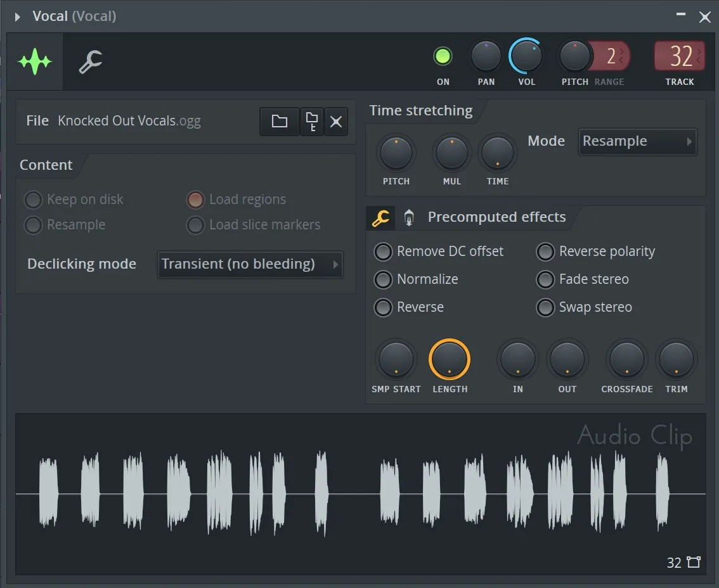Click the VOL knob
Viewport: 719px width, 588px height.
(526, 56)
